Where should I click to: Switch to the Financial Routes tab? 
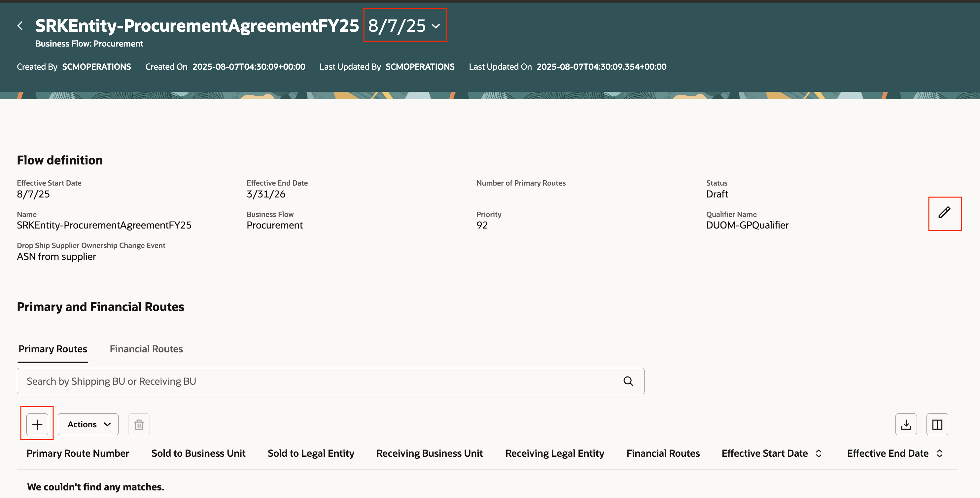(146, 348)
